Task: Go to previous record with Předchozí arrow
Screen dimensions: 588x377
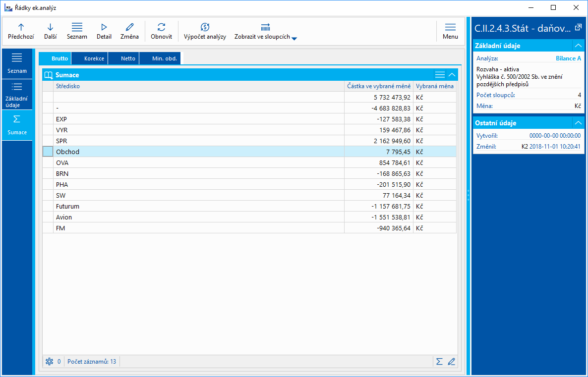Action: point(21,31)
